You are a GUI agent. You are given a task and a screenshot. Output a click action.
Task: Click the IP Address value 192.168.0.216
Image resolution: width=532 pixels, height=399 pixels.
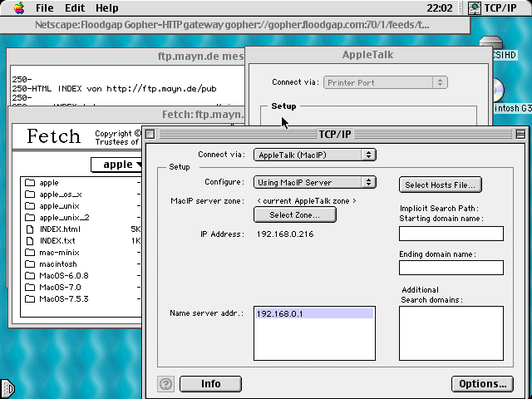click(x=285, y=234)
